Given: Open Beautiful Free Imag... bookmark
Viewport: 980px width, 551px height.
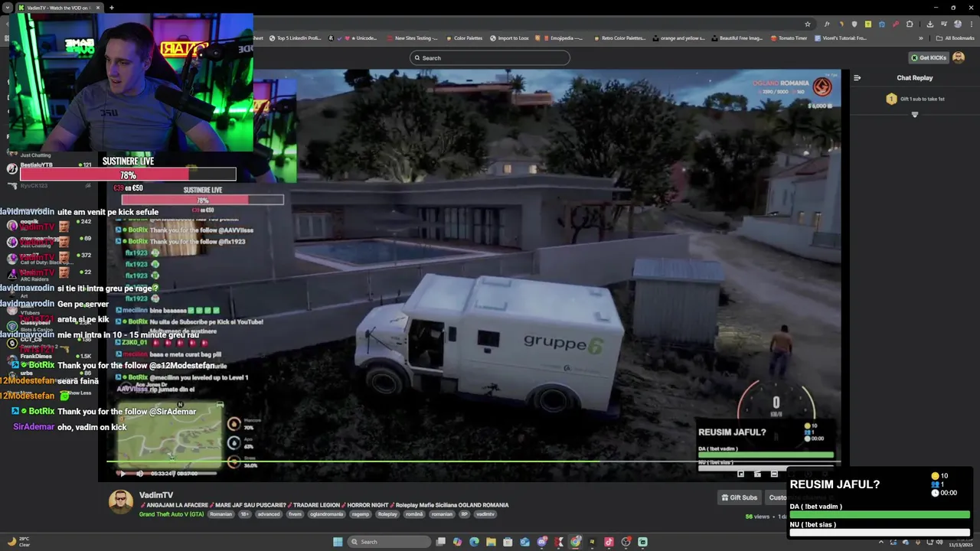Looking at the screenshot, I should tap(737, 38).
